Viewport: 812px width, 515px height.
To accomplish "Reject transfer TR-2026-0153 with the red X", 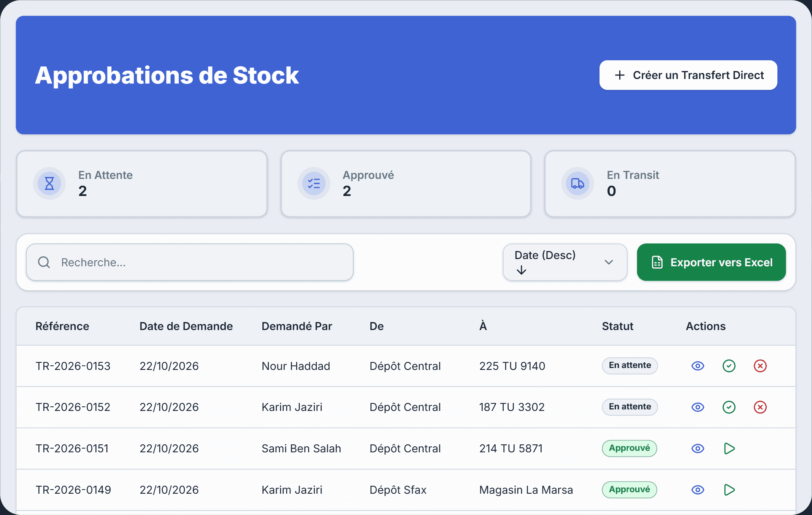I will [760, 366].
